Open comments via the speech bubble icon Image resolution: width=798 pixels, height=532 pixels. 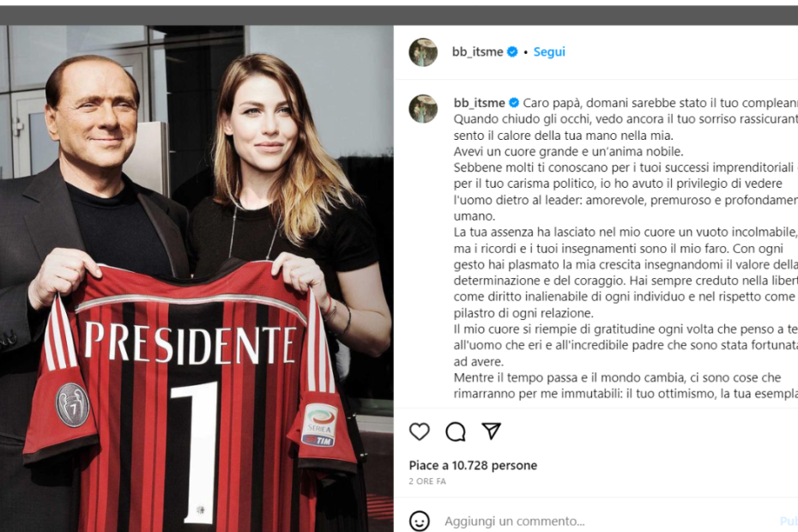point(456,432)
